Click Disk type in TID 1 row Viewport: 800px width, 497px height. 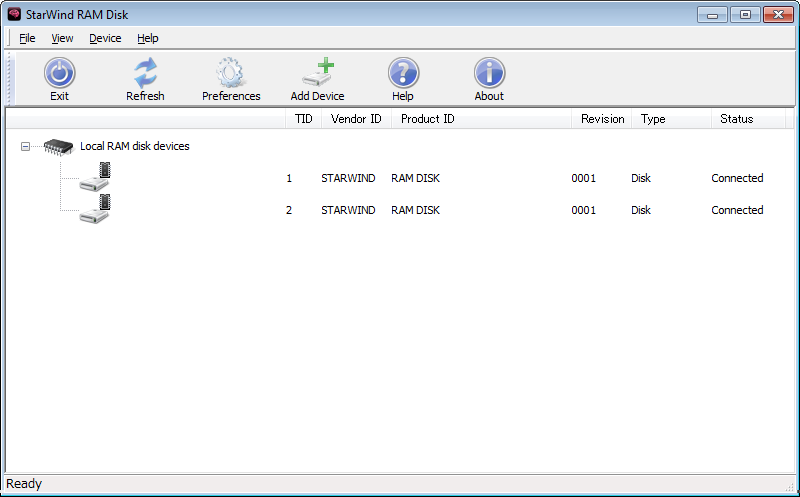tap(641, 178)
